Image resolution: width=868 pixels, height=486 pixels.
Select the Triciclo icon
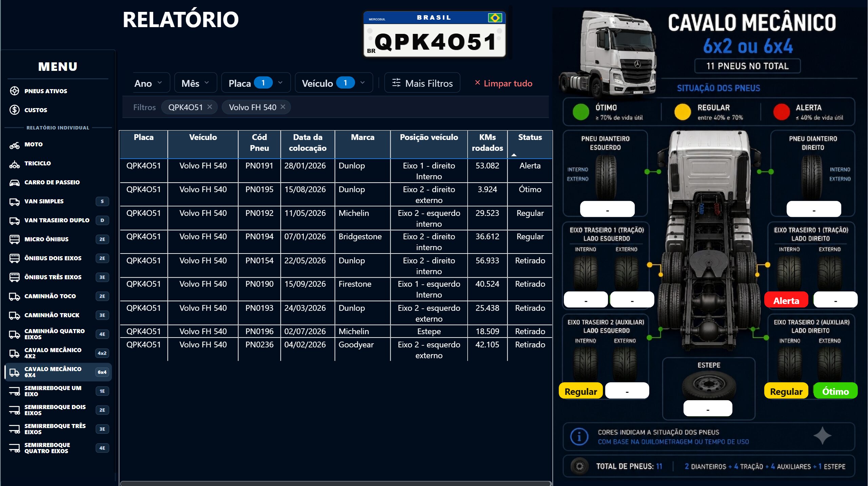[14, 164]
